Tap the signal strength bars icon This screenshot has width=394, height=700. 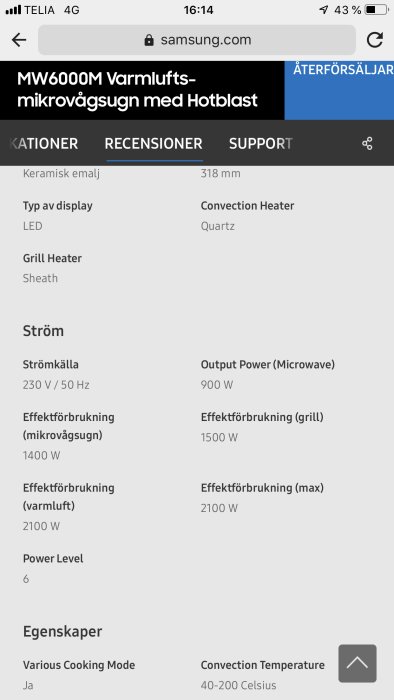pos(13,10)
